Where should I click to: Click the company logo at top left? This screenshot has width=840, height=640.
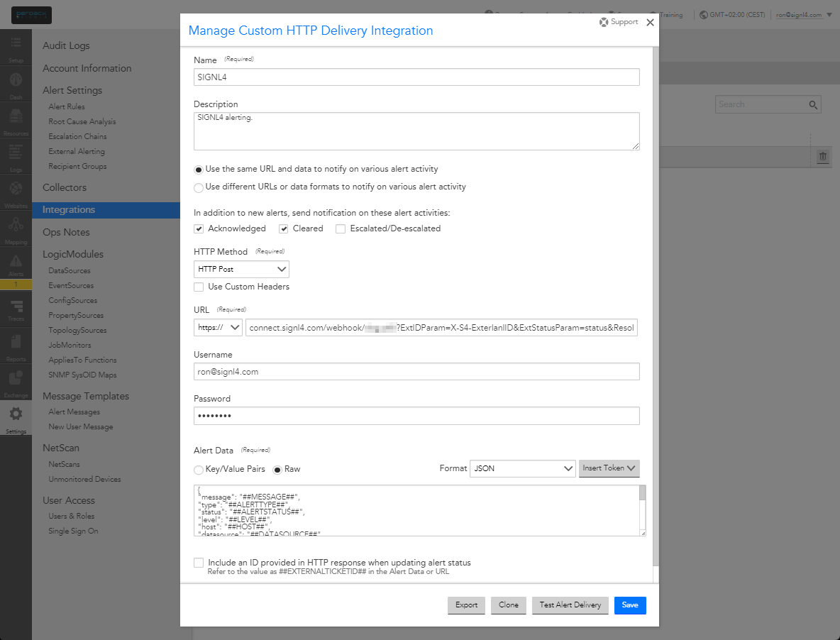click(32, 15)
